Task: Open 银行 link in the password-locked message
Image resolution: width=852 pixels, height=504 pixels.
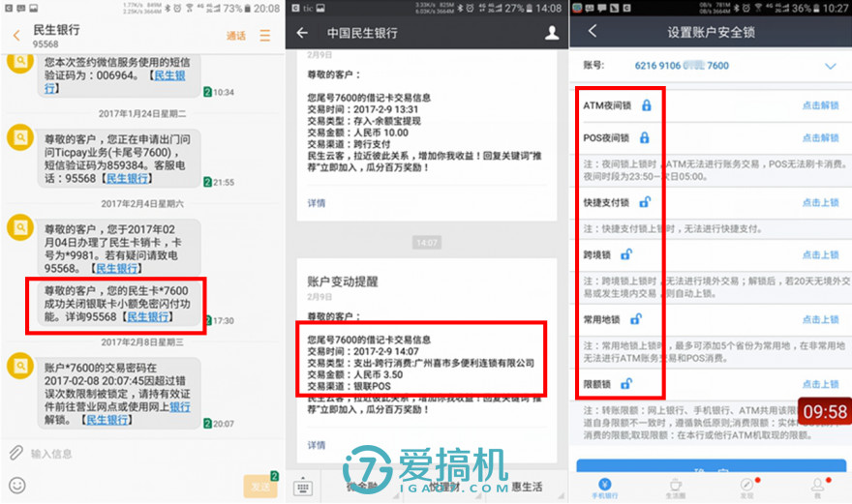Action: coord(180,407)
